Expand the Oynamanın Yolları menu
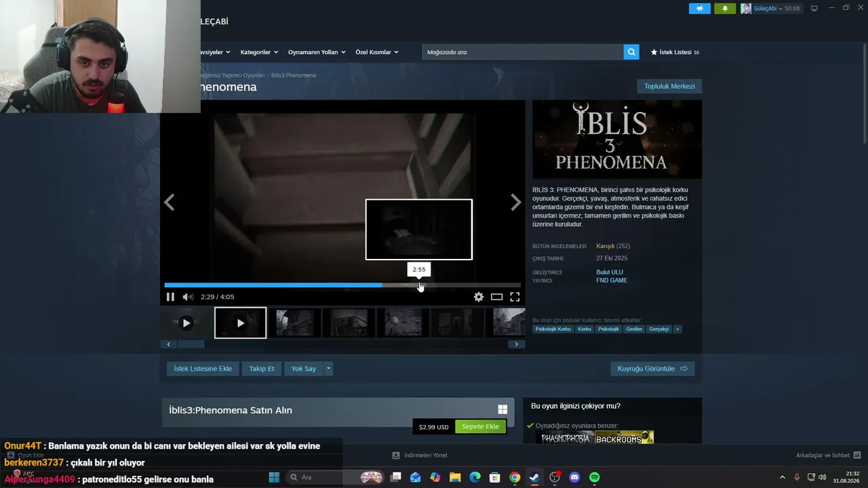Image resolution: width=868 pixels, height=488 pixels. (317, 52)
